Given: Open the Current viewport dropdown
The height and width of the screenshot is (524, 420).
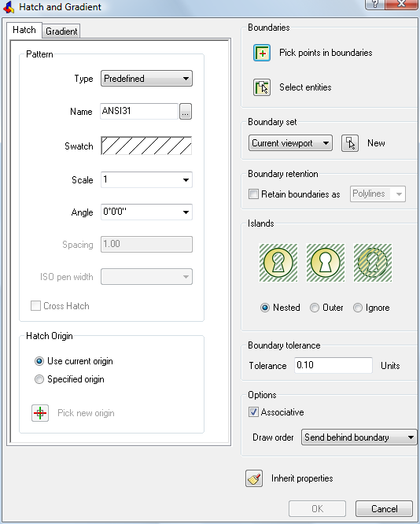Looking at the screenshot, I should (290, 143).
